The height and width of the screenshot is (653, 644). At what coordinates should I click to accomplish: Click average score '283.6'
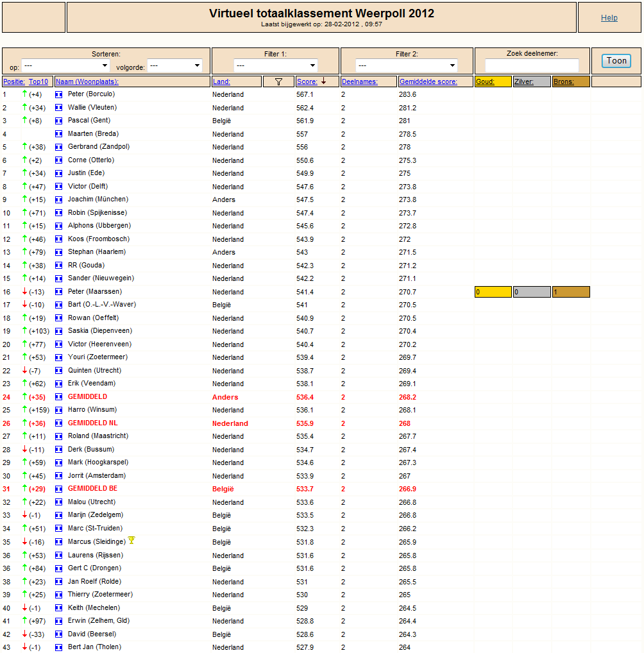[407, 94]
